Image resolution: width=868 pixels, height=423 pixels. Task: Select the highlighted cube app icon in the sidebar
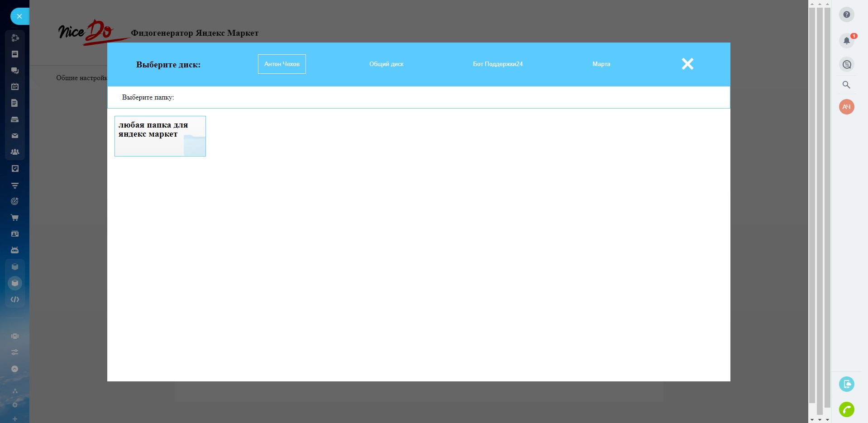tap(15, 283)
